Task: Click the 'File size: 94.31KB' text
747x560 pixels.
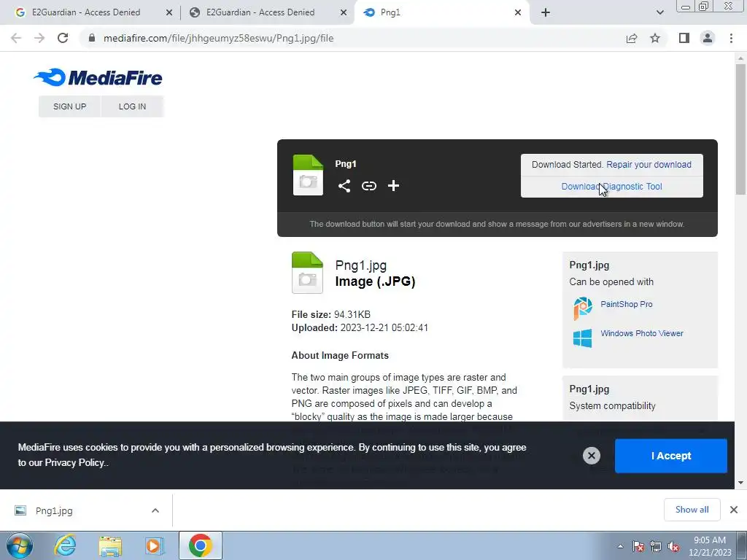Action: pyautogui.click(x=330, y=314)
